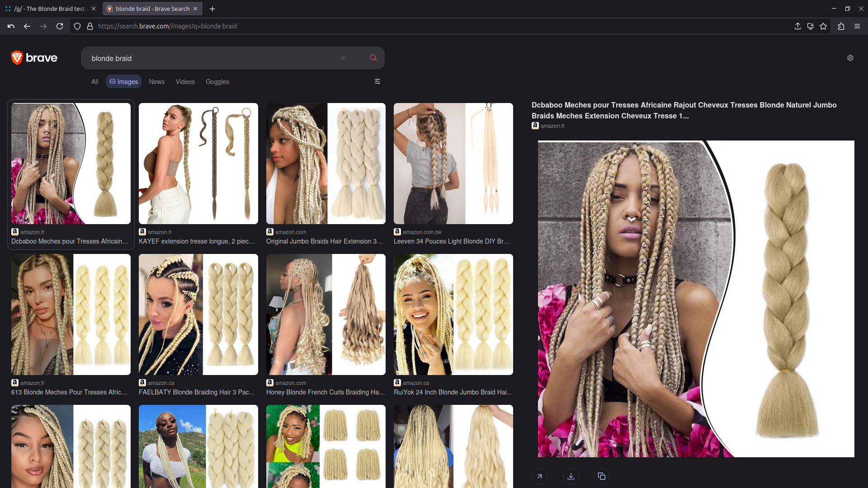
Task: Reload the current page
Action: 60,26
